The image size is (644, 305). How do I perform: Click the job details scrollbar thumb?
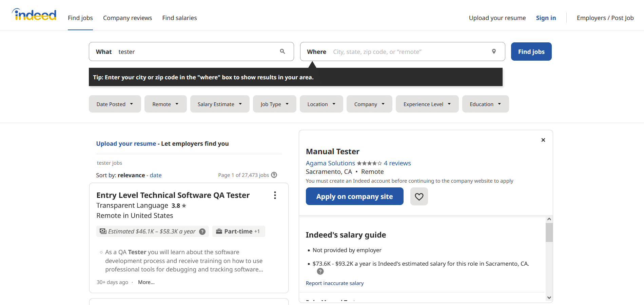click(549, 232)
